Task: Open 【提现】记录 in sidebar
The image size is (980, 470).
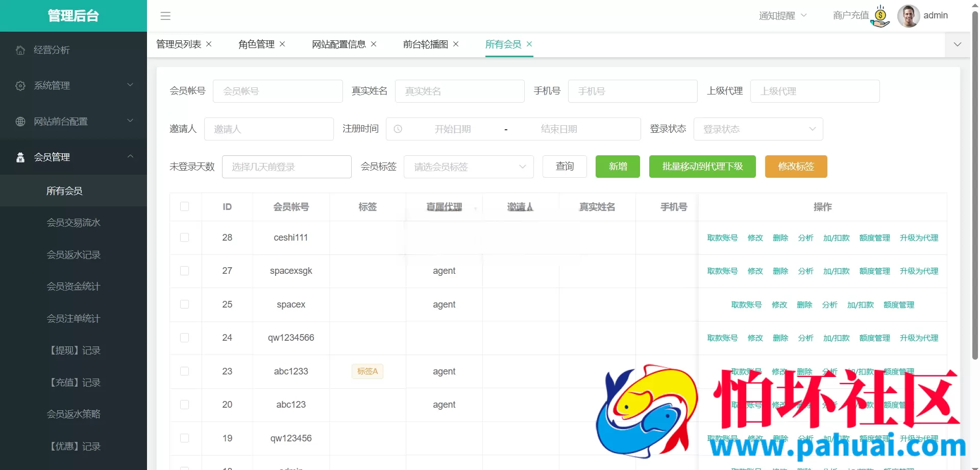Action: click(73, 350)
